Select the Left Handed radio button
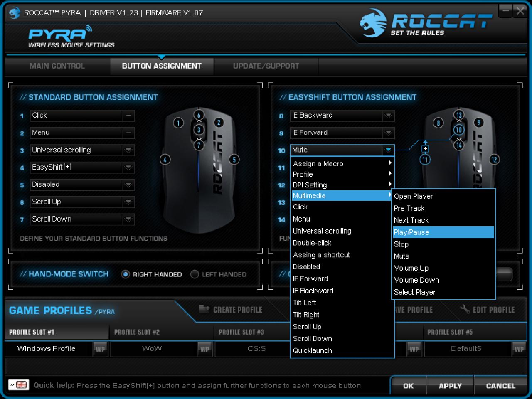 pos(195,274)
